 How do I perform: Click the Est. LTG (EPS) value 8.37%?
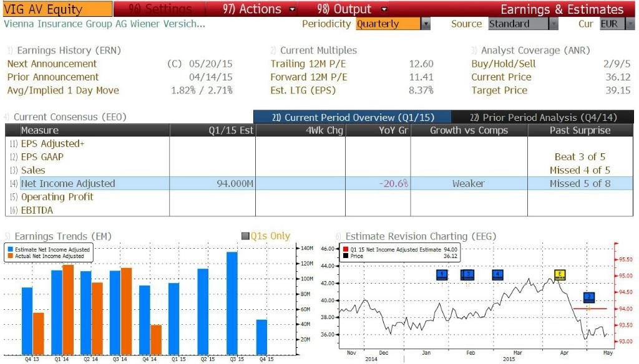point(421,90)
